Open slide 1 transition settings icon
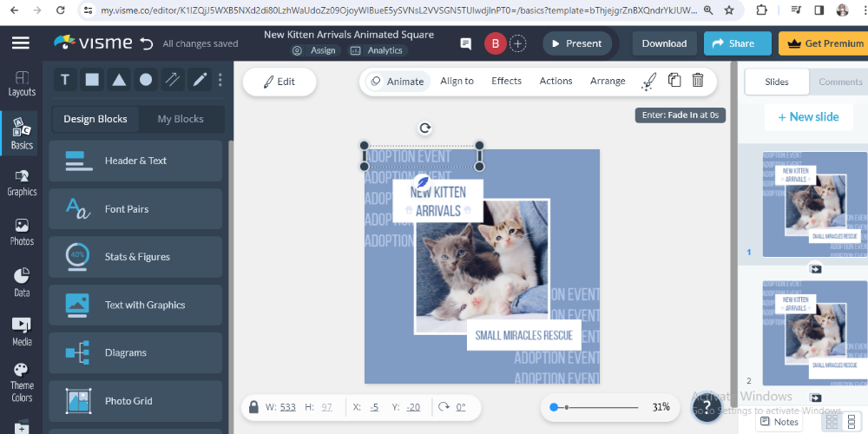Viewport: 868px width, 434px height. coord(815,268)
